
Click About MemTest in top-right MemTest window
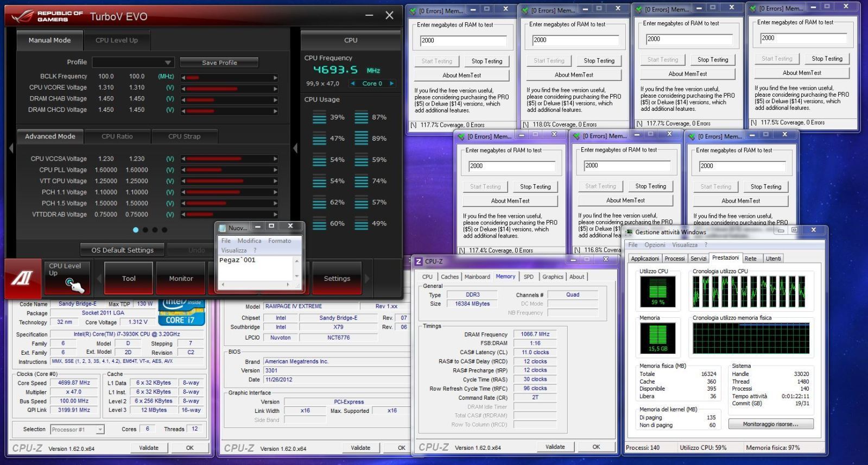[x=802, y=73]
